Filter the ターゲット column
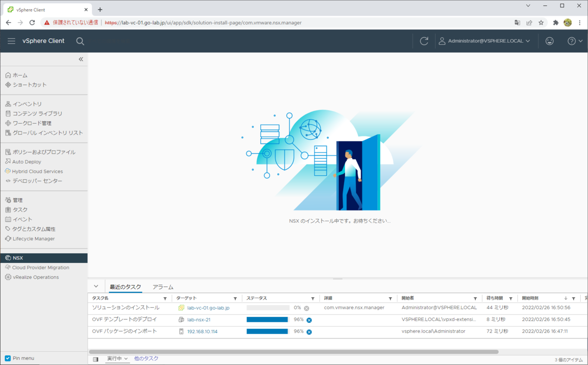The height and width of the screenshot is (365, 588). coord(236,299)
